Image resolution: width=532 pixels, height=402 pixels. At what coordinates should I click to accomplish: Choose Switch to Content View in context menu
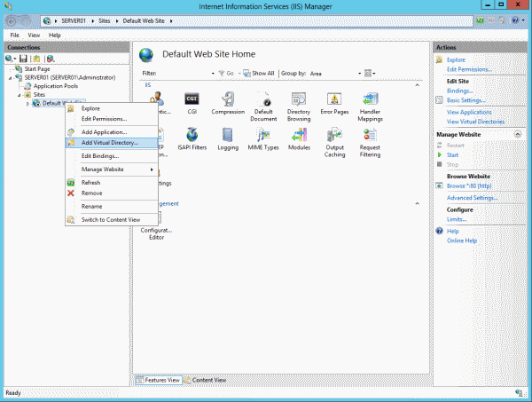112,220
